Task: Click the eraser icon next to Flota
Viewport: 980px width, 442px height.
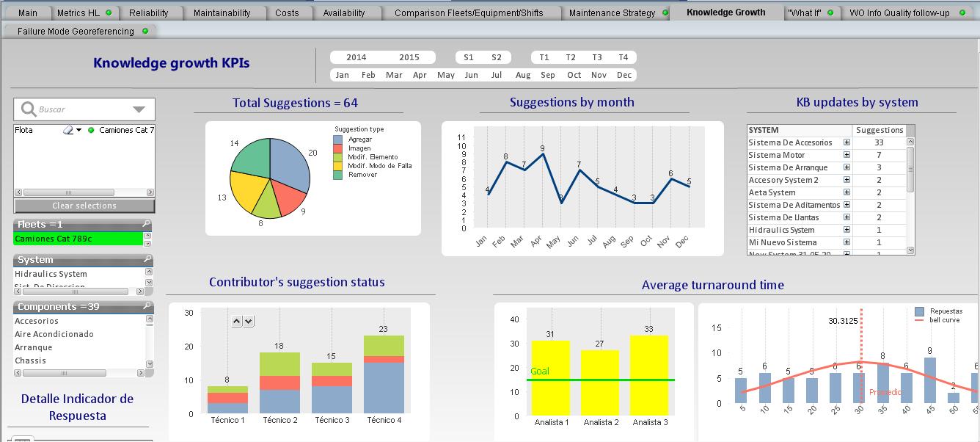Action: click(x=67, y=130)
